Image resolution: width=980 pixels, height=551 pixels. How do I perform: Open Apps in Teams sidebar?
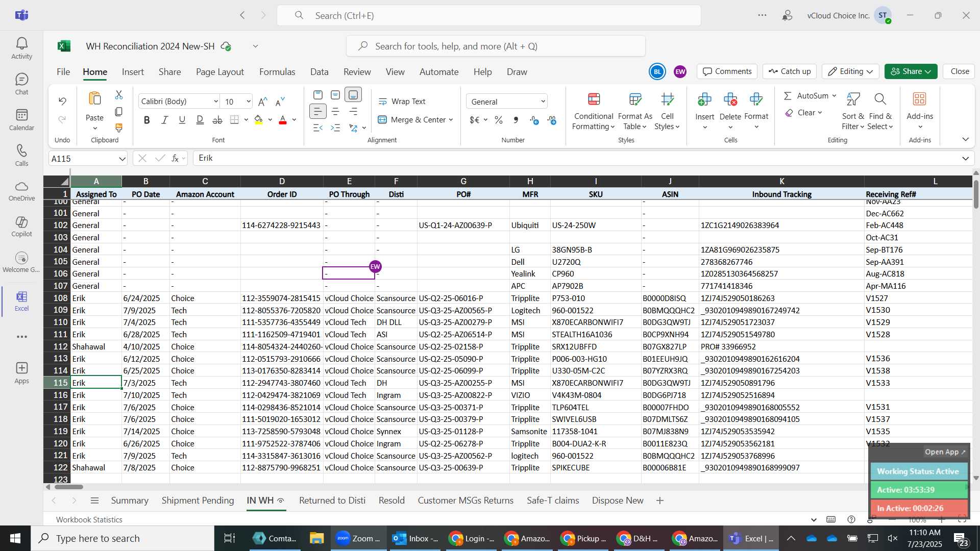click(21, 373)
